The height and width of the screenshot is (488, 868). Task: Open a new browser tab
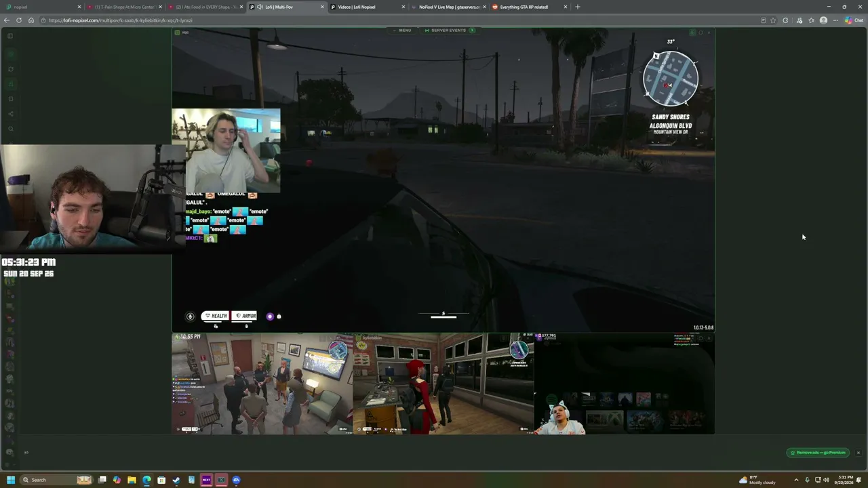578,7
